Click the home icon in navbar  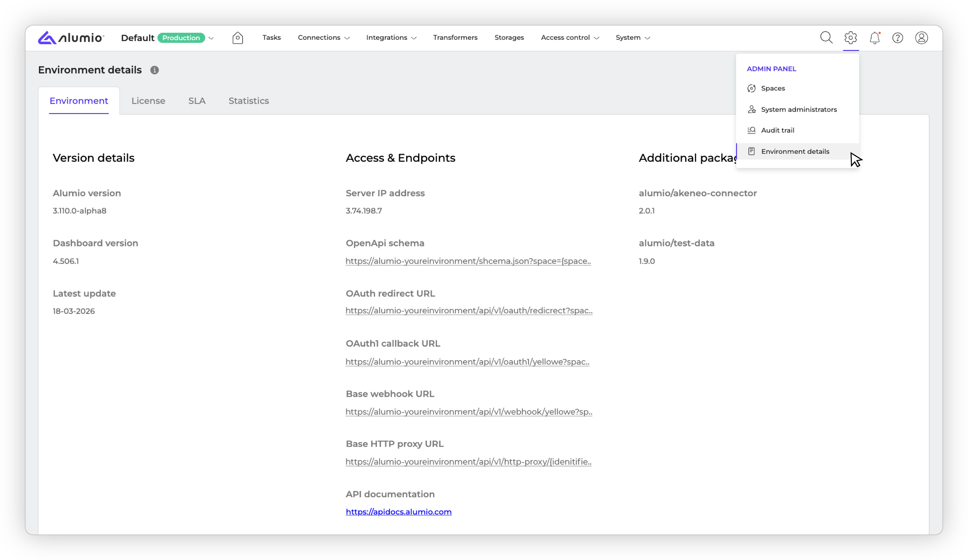tap(237, 38)
